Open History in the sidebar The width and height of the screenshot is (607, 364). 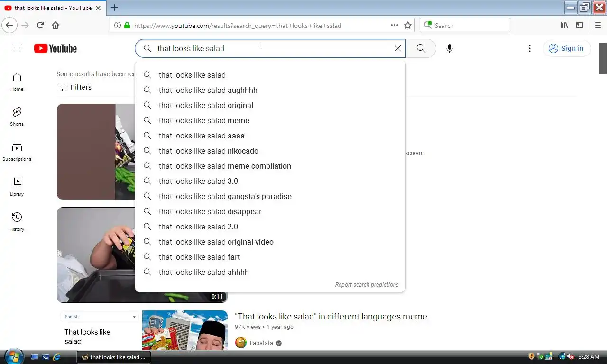click(x=17, y=222)
